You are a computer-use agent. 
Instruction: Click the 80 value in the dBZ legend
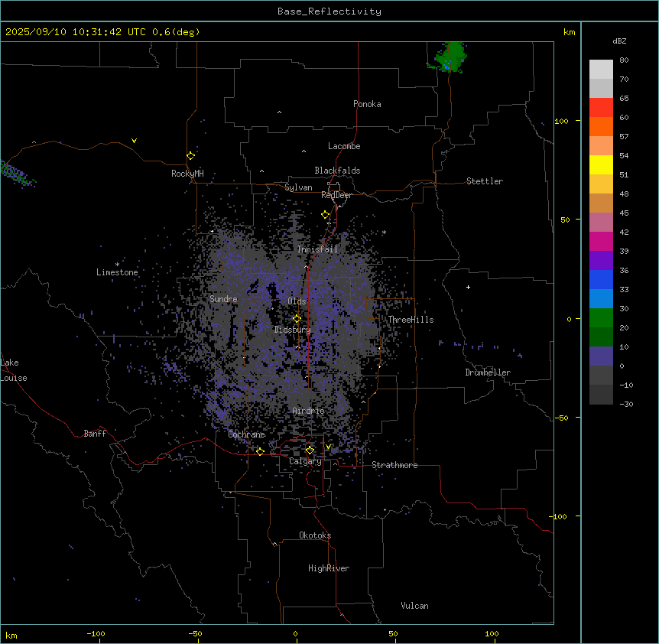pyautogui.click(x=624, y=60)
